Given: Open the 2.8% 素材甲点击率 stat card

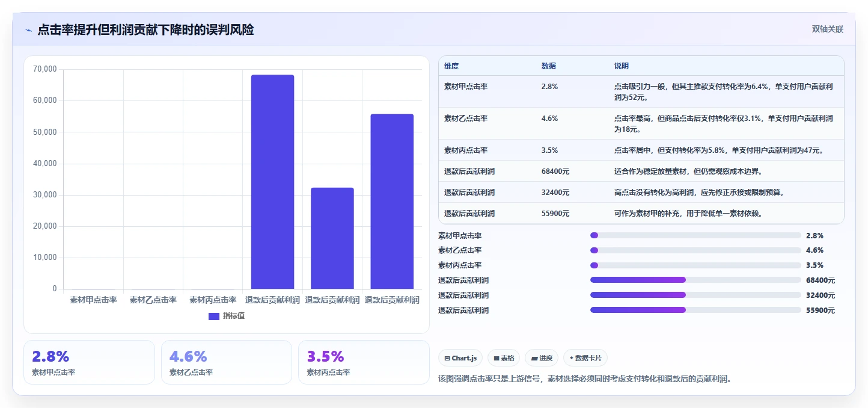Looking at the screenshot, I should [89, 362].
